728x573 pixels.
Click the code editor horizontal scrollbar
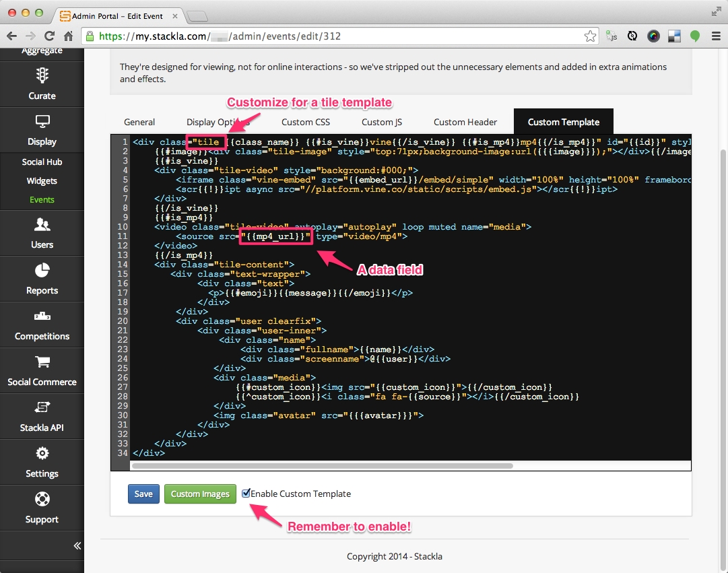[x=322, y=465]
